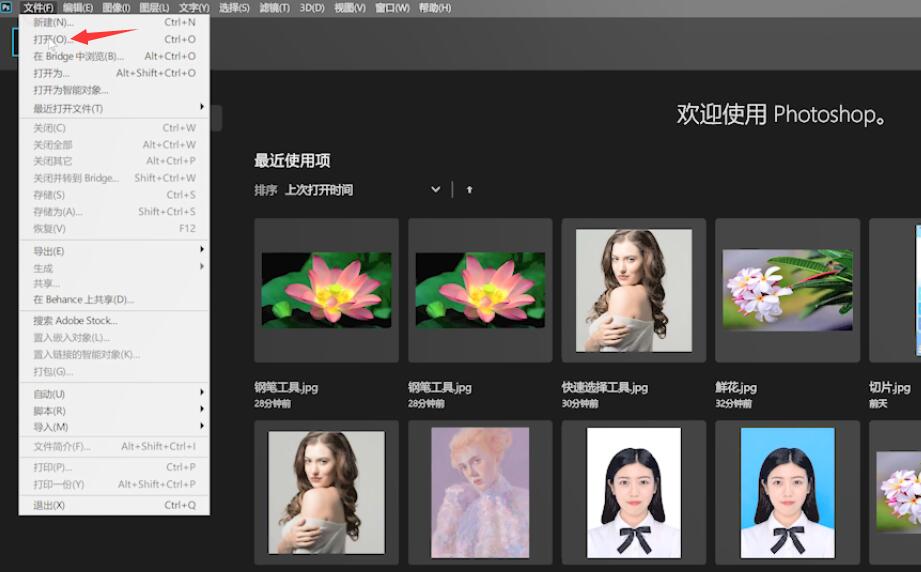
Task: Click the 32分钟前 timestamp
Action: (734, 403)
